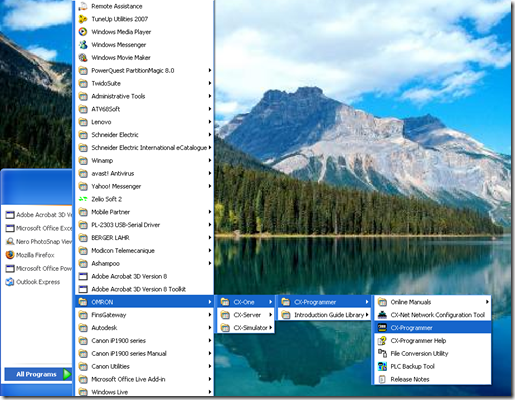515x400 pixels.
Task: Click the TwidoSuite folder icon
Action: coord(83,83)
